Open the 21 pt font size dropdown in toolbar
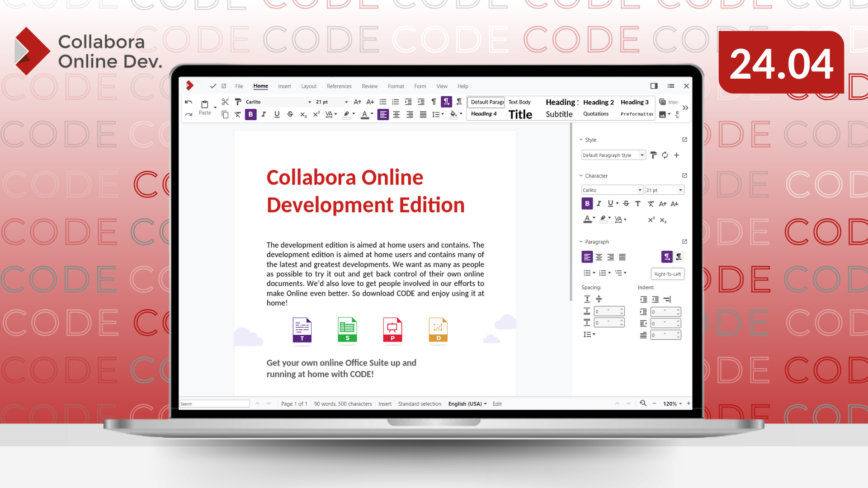The width and height of the screenshot is (868, 488). pos(346,102)
